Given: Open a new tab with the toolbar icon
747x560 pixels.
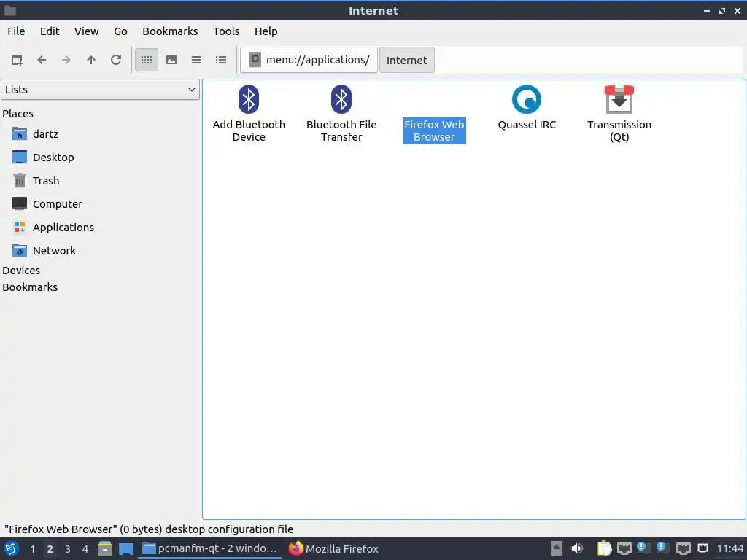Looking at the screenshot, I should tap(17, 60).
